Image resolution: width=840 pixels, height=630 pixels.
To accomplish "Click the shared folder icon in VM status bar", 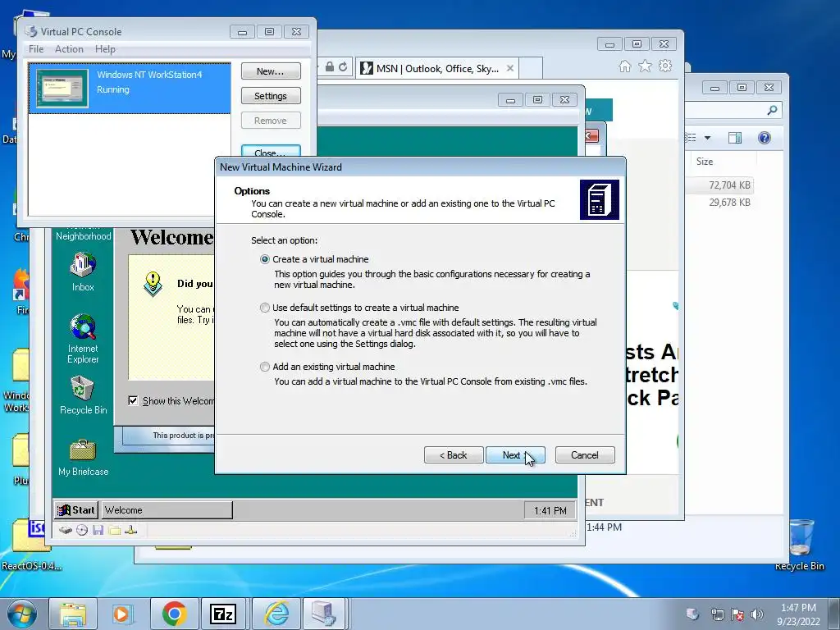I will pyautogui.click(x=114, y=531).
